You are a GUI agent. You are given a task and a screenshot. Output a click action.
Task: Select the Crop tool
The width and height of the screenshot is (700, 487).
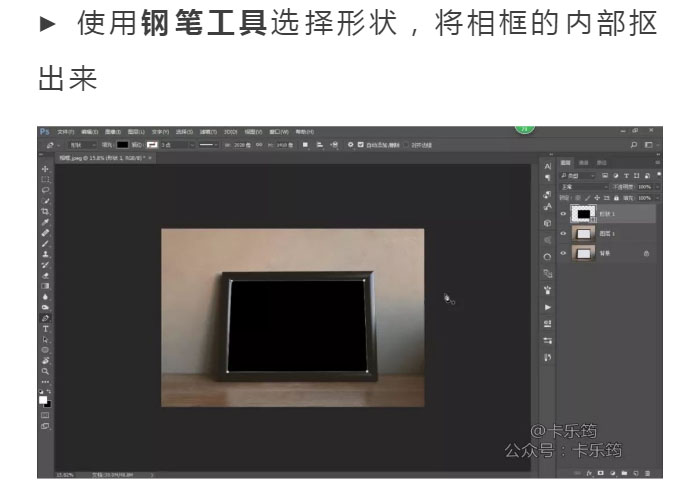tap(45, 212)
